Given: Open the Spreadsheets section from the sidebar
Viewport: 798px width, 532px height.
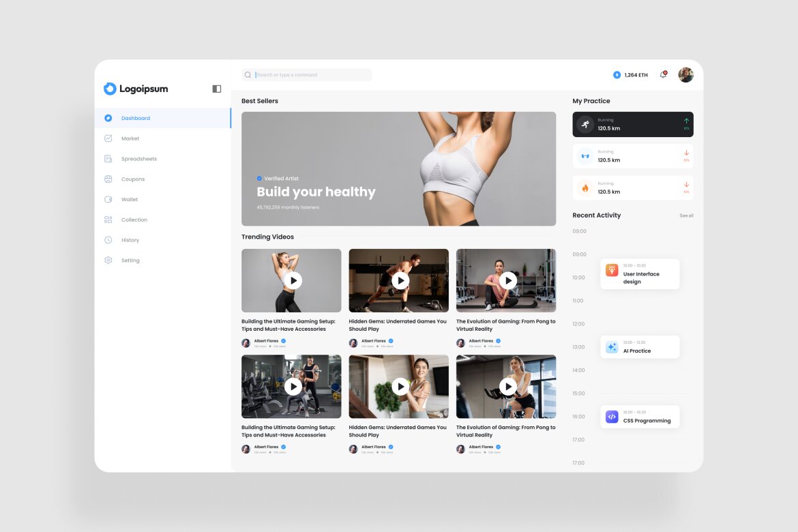Looking at the screenshot, I should pyautogui.click(x=108, y=158).
